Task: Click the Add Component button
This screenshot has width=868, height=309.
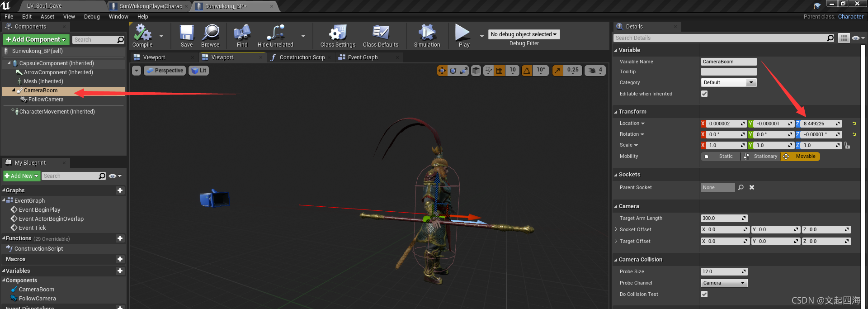Action: tap(36, 40)
